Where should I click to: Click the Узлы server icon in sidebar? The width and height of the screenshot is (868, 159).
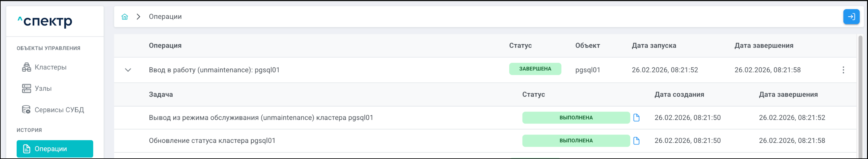coord(26,88)
